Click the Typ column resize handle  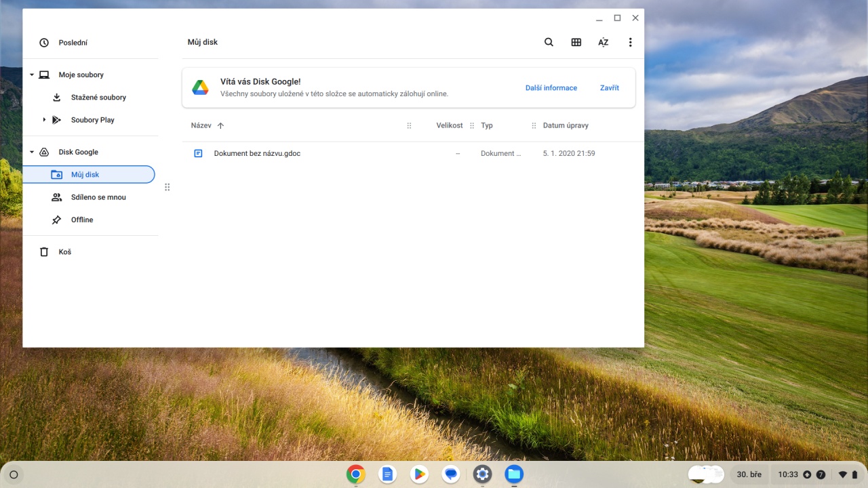(x=534, y=125)
